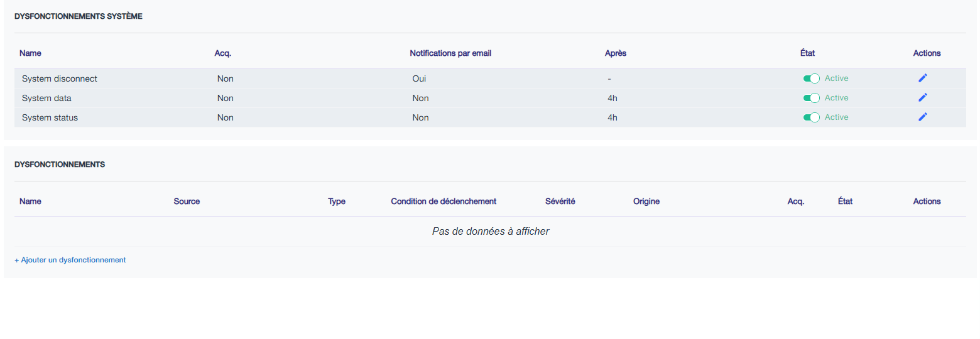Screen dimensions: 980x339
Task: Click Oui value in System disconnect row
Action: click(x=419, y=79)
